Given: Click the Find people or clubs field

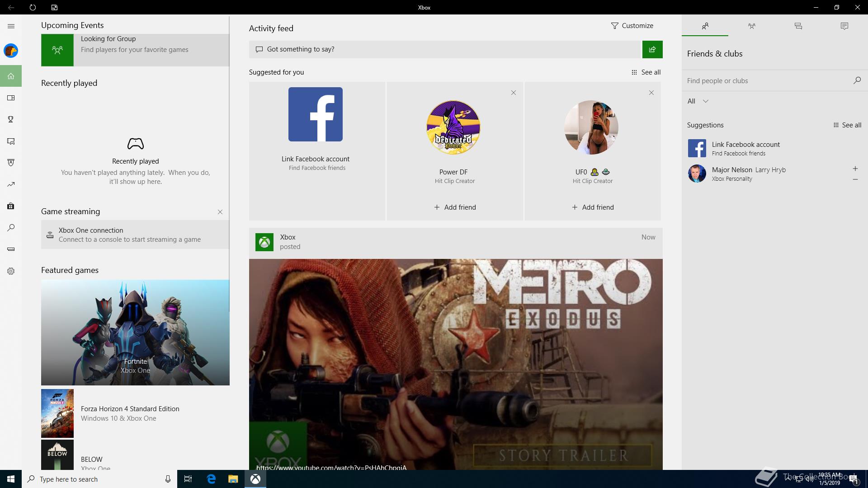Looking at the screenshot, I should 768,80.
